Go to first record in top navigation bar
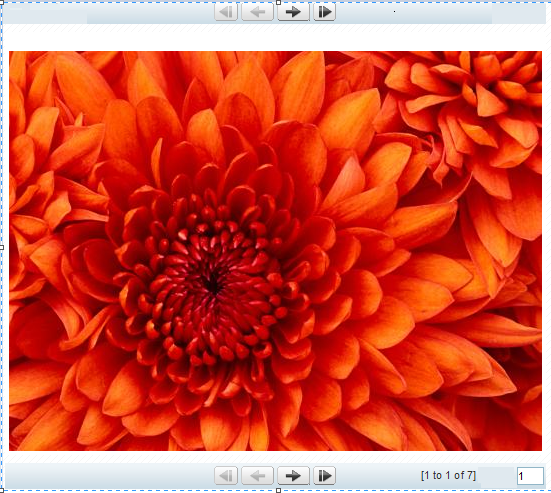 226,12
